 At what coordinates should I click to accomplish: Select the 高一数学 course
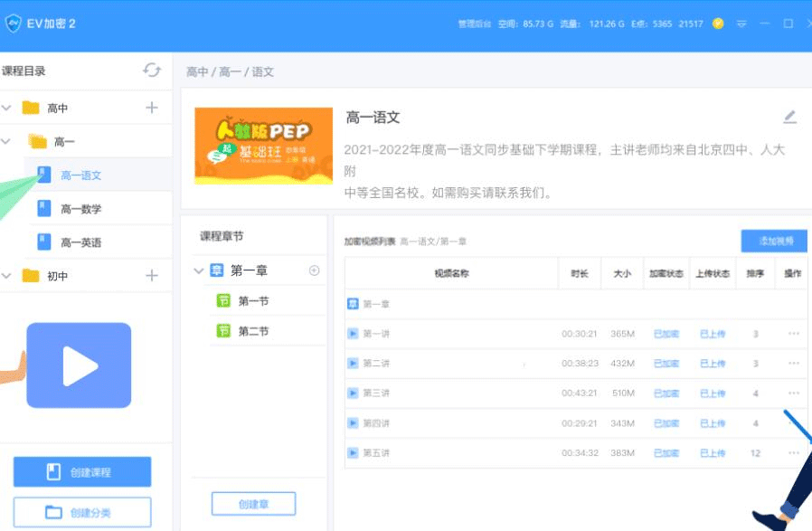coord(80,209)
